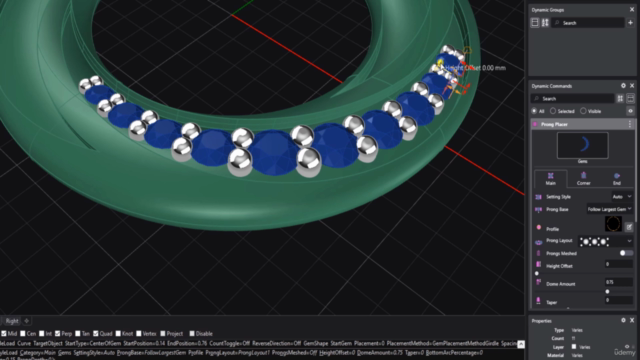Screen dimensions: 640x360
Task: Open the Setting Style dropdown
Action: (622, 197)
